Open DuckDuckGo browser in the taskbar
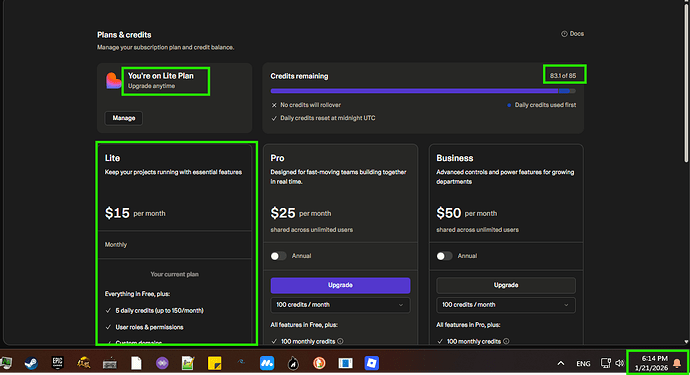Screen dimensions: 690x375 coord(319,363)
